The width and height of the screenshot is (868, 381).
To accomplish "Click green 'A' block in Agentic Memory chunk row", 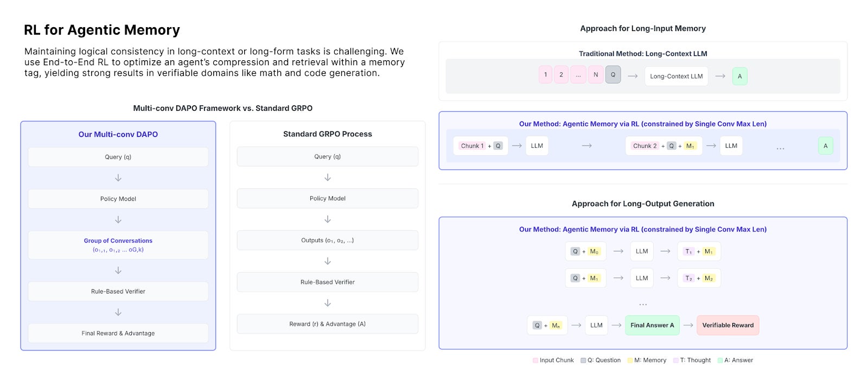I will [x=826, y=145].
